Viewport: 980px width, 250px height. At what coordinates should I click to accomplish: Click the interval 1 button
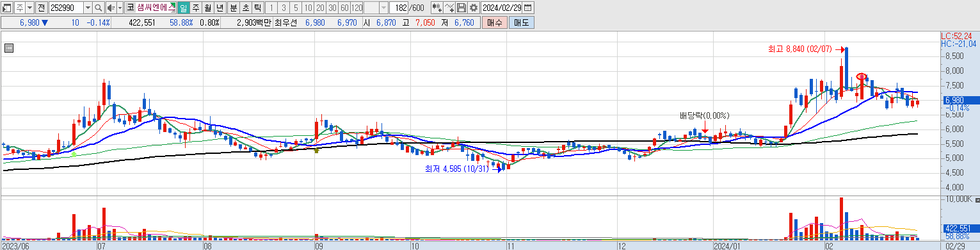pyautogui.click(x=271, y=8)
